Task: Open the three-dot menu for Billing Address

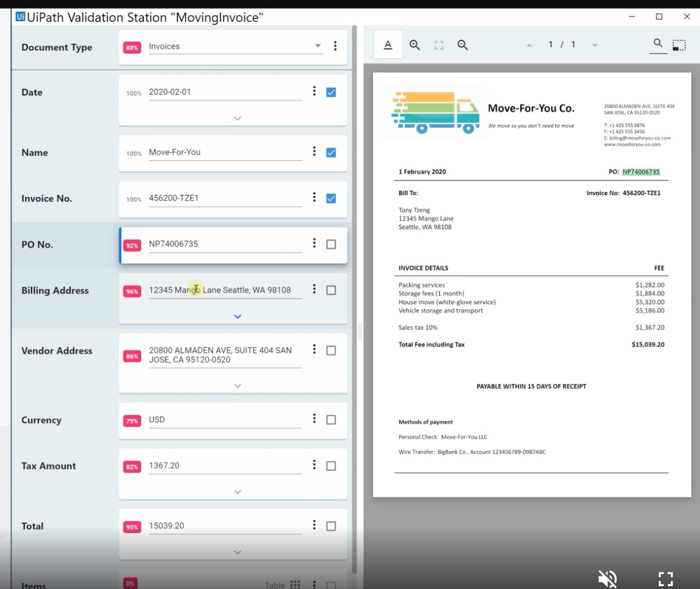Action: 314,289
